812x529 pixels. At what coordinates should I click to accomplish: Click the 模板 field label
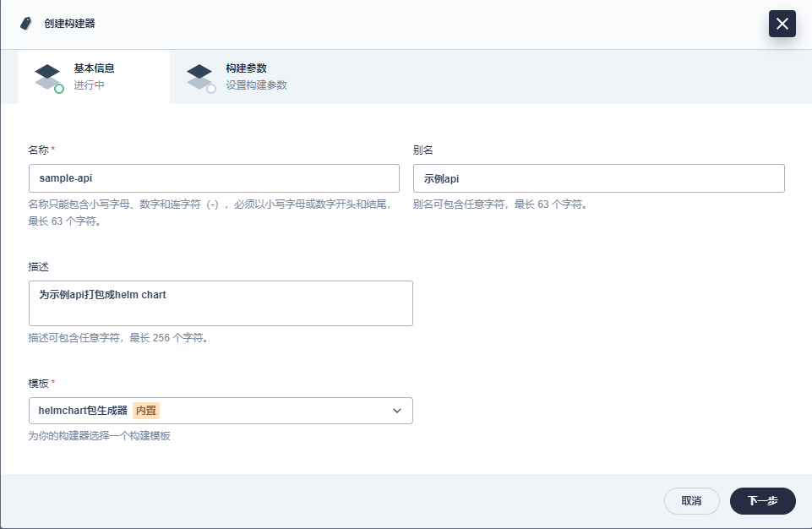coord(38,383)
